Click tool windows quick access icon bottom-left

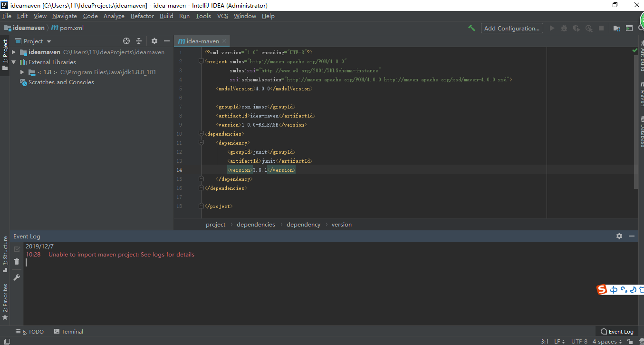pos(6,341)
